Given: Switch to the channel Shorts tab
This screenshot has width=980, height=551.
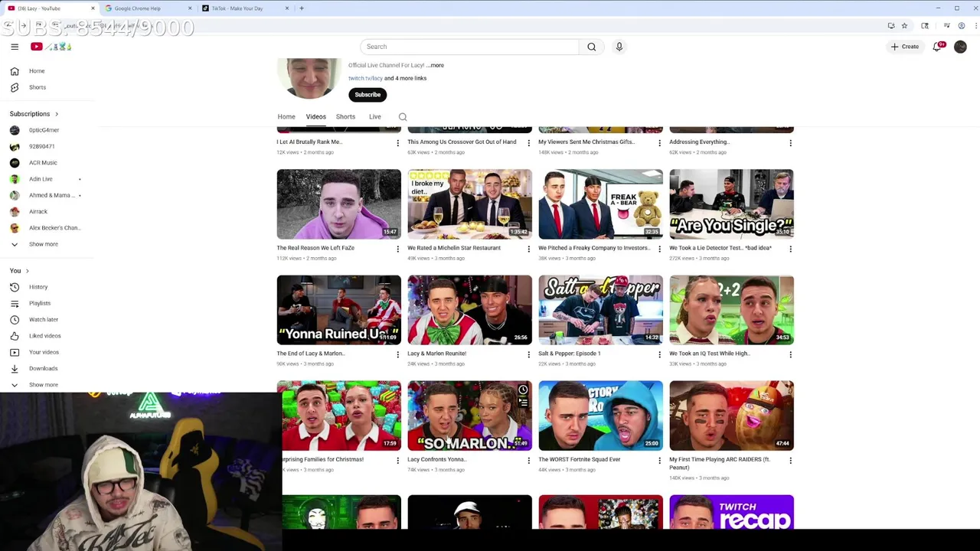Looking at the screenshot, I should [x=345, y=117].
